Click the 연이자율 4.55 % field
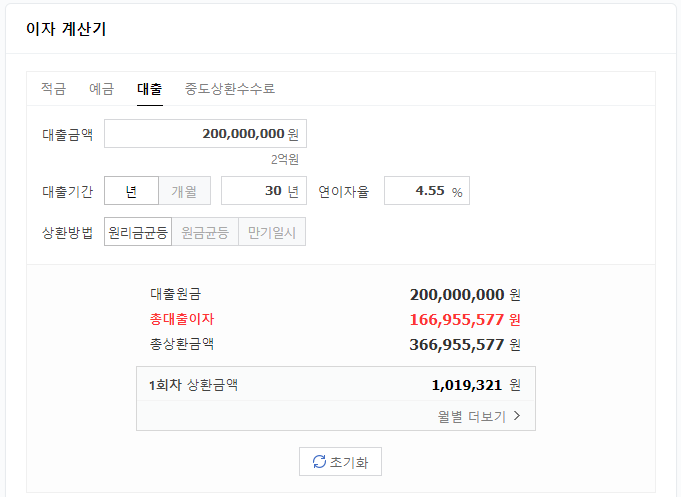Image resolution: width=681 pixels, height=497 pixels. coord(427,191)
